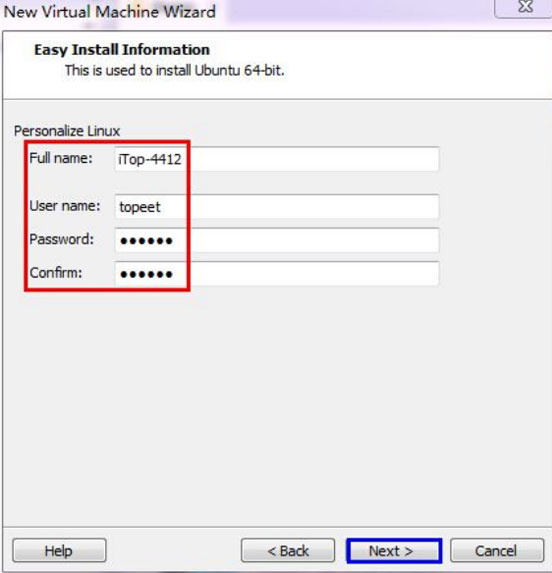Click the Easy Install Information heading
Image resolution: width=552 pixels, height=573 pixels.
[x=122, y=50]
